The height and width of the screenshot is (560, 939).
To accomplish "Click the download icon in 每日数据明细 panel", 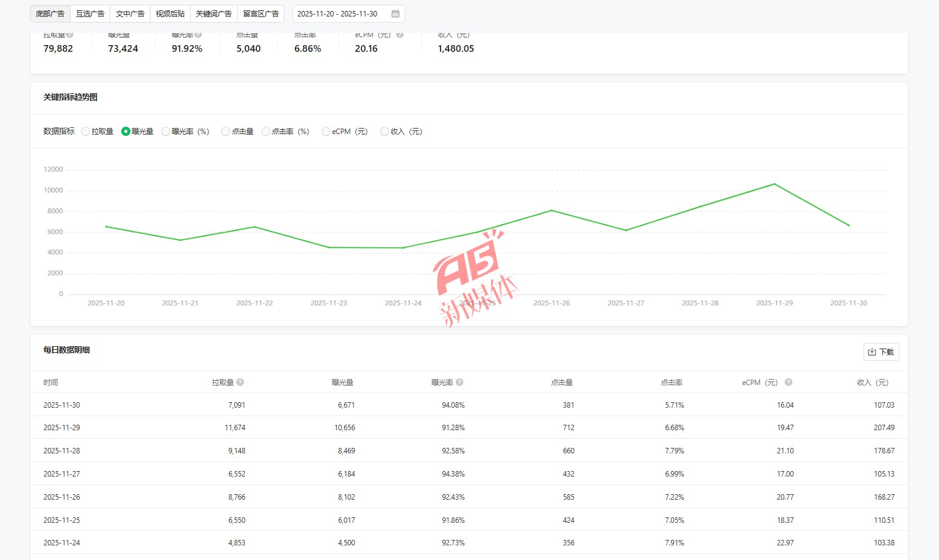I will (x=872, y=352).
